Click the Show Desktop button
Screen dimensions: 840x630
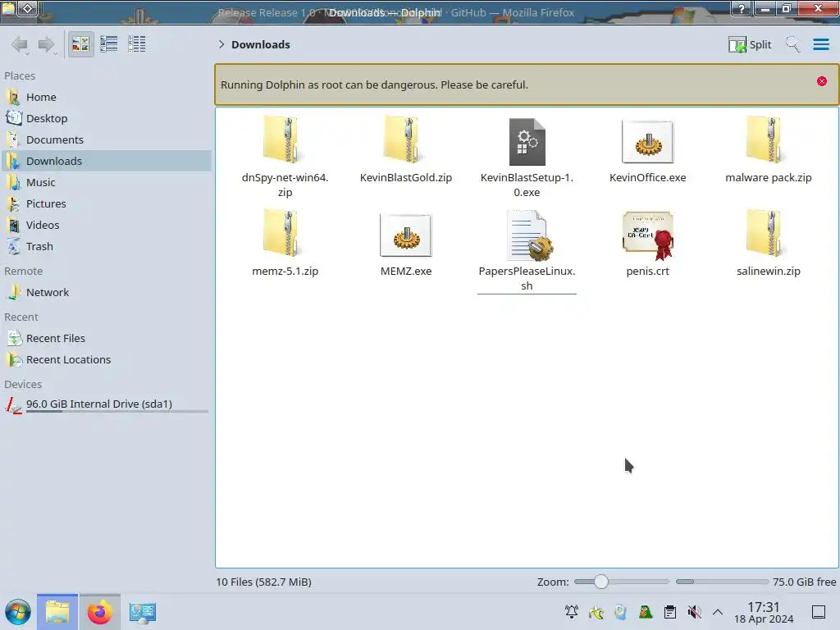pos(819,612)
